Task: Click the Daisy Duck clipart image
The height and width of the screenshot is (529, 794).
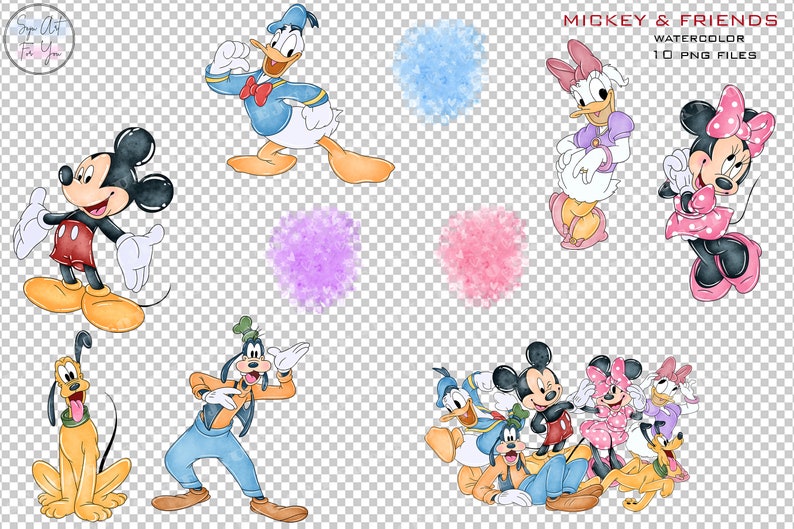Action: [x=591, y=144]
